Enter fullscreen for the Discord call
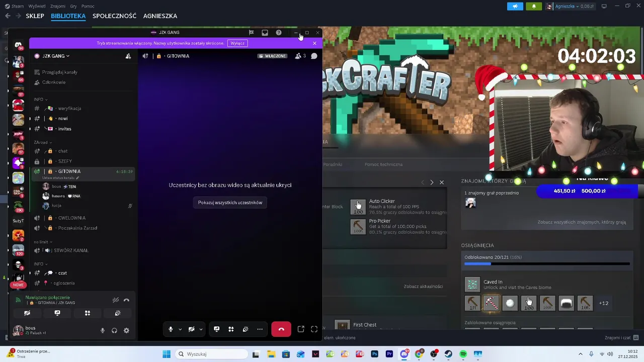 coord(314,329)
